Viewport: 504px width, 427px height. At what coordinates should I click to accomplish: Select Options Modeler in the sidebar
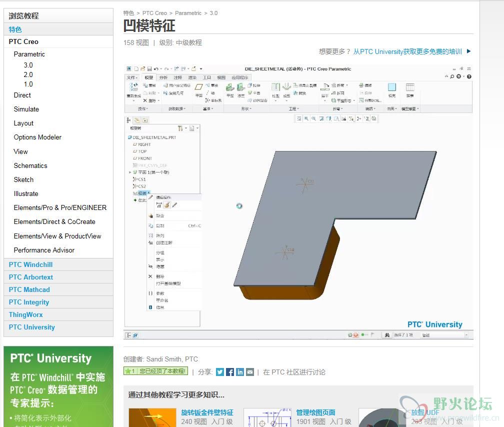coord(37,137)
